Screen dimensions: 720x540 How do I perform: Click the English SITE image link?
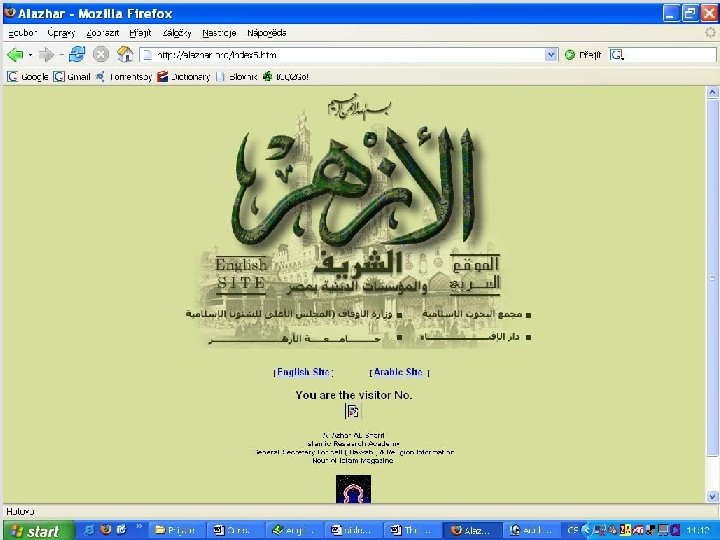pos(241,274)
